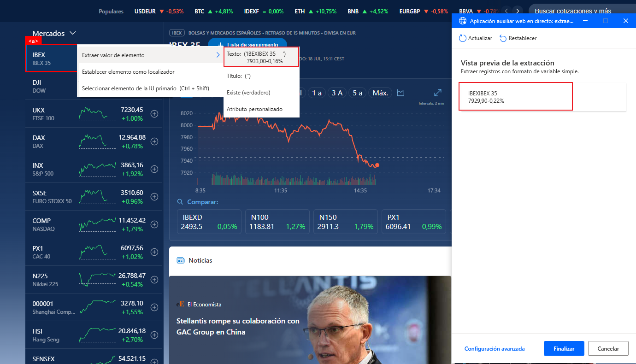Choose 'Seleccionar elemento de la IU primario'
This screenshot has height=364, width=636.
pos(151,88)
